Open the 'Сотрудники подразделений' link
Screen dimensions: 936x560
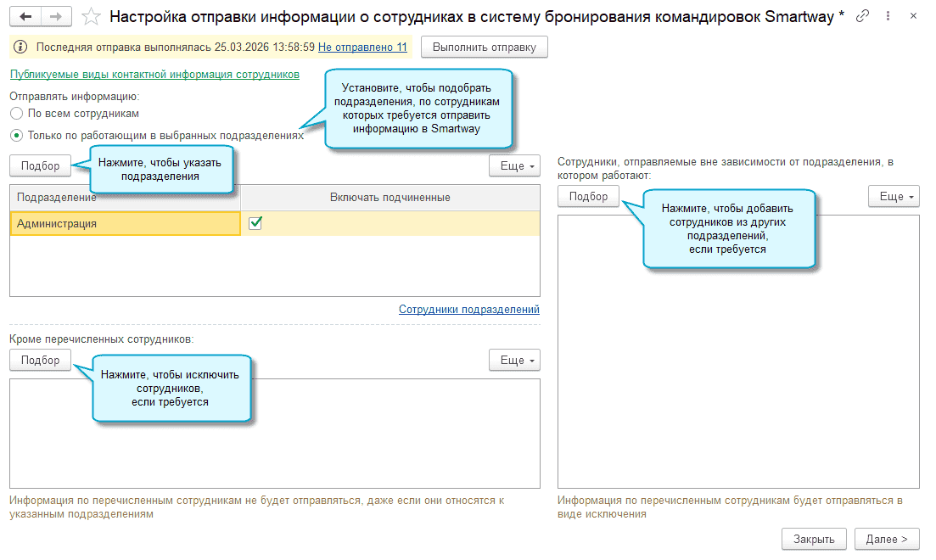469,309
